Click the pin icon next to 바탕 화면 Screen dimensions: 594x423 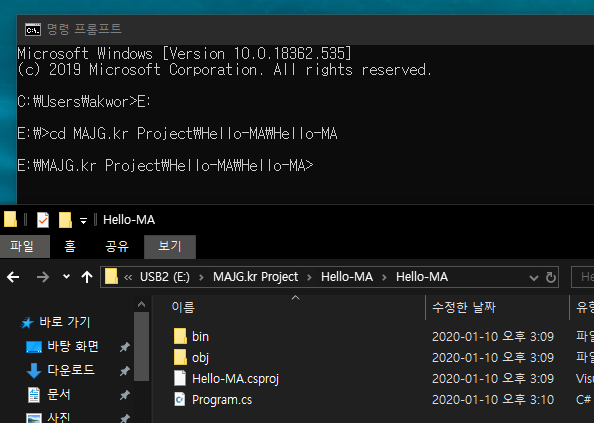(x=125, y=347)
